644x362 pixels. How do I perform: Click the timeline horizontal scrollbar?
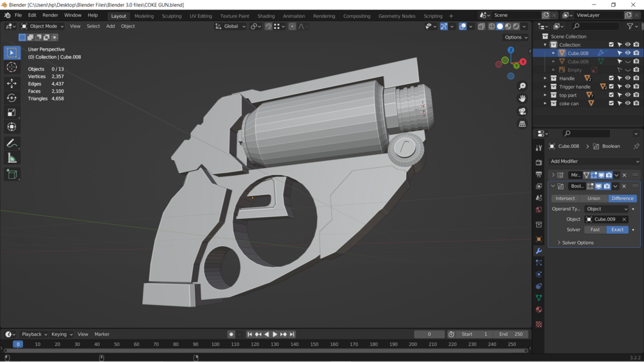click(x=265, y=350)
